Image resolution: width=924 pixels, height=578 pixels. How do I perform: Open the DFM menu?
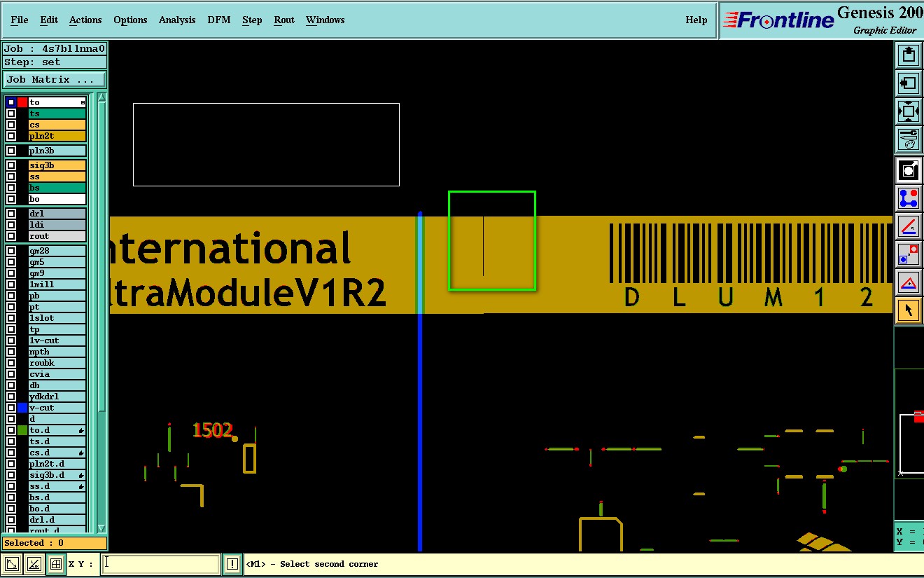(x=219, y=20)
